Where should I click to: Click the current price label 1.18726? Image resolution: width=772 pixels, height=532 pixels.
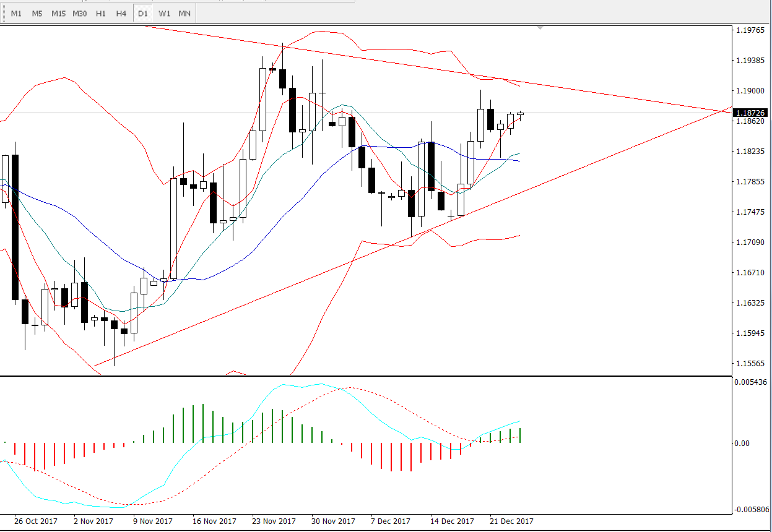click(x=750, y=113)
